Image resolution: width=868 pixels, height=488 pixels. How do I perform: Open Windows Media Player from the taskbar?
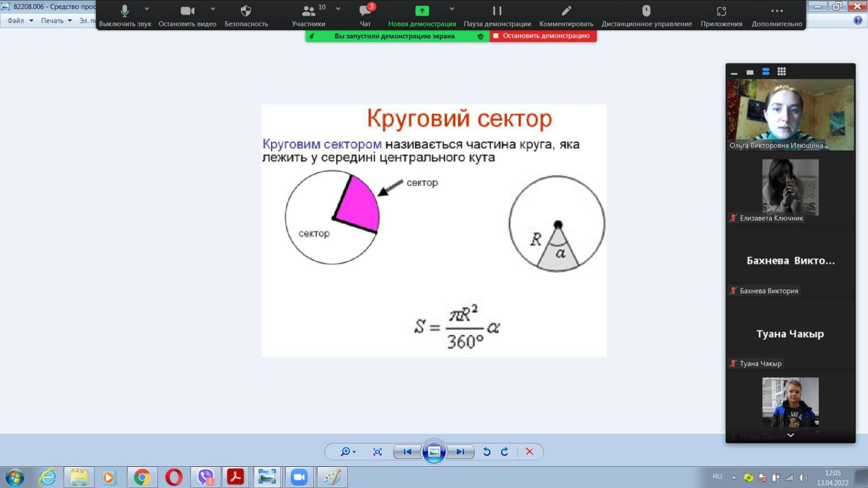coord(109,477)
